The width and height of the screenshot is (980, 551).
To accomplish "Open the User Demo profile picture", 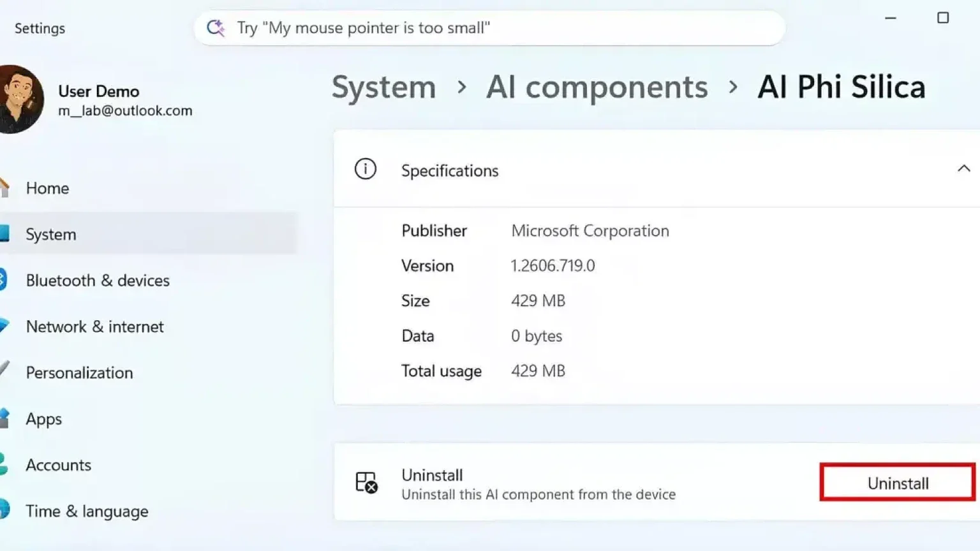I will click(x=20, y=99).
